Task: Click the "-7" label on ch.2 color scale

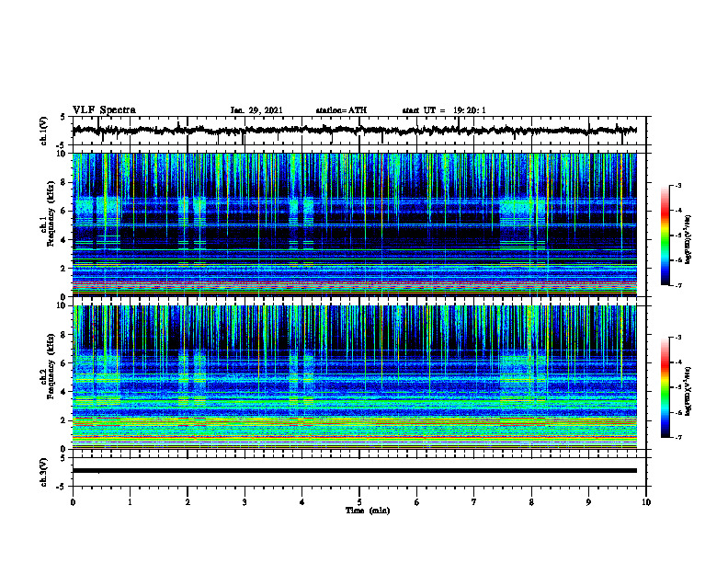Action: pos(677,437)
